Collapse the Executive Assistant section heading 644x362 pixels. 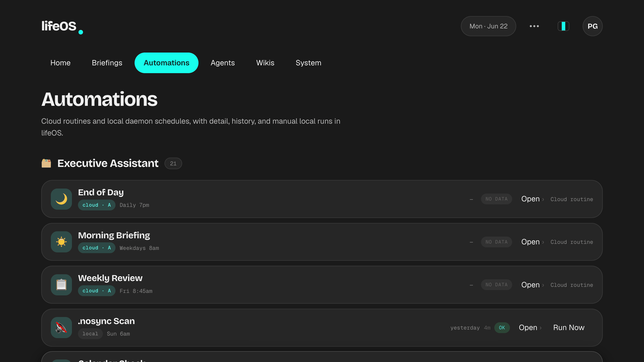(108, 163)
